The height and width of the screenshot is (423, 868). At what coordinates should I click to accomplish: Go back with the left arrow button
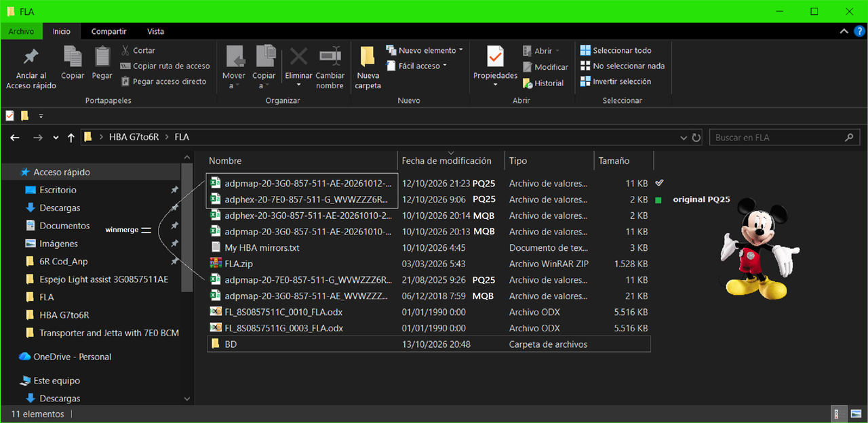coord(15,138)
